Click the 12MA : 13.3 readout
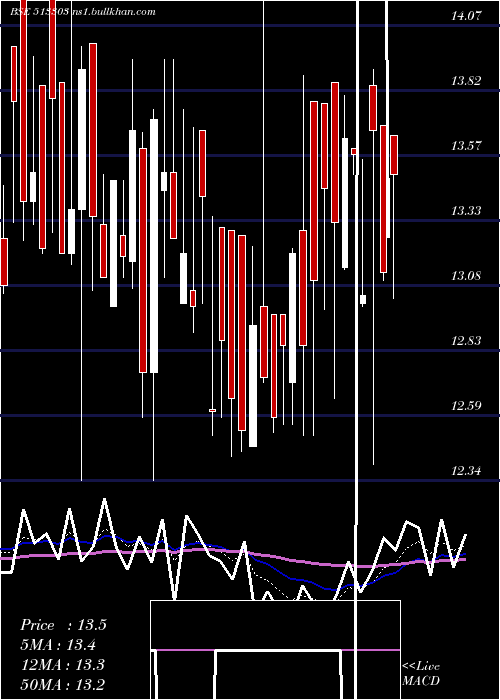500x700 pixels. tap(63, 664)
